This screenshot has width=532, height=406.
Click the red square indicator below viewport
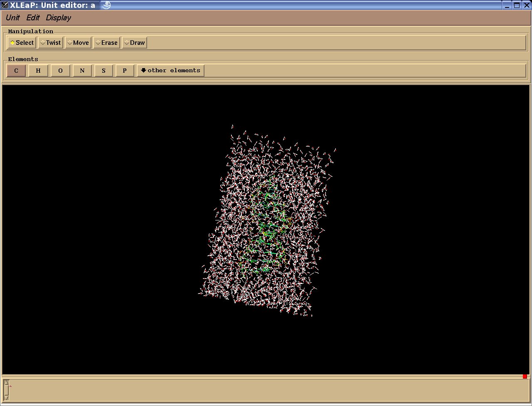pyautogui.click(x=525, y=377)
